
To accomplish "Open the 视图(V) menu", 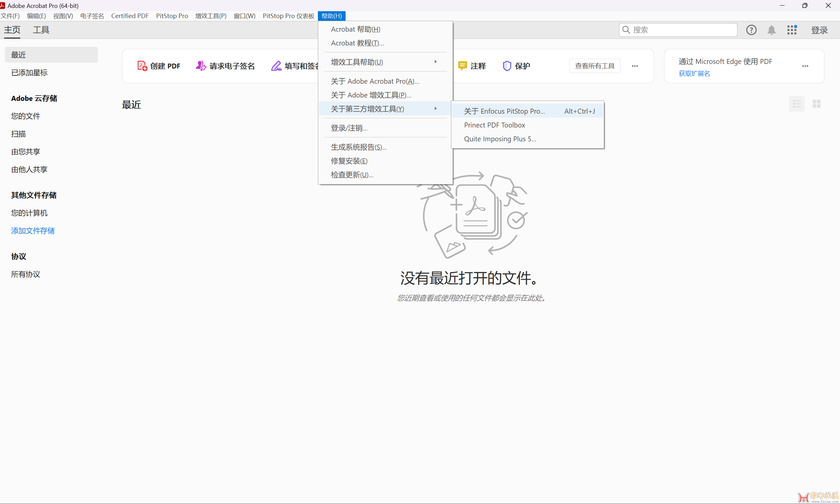I will click(x=63, y=16).
